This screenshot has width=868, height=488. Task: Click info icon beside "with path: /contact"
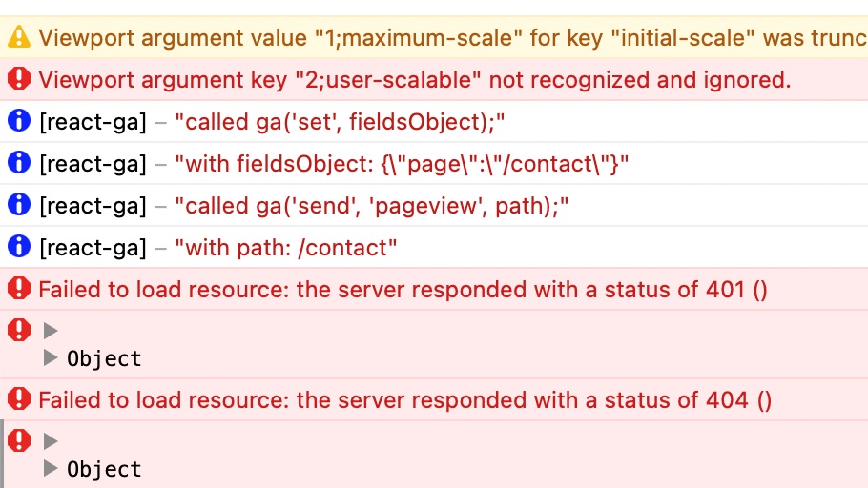coord(19,247)
